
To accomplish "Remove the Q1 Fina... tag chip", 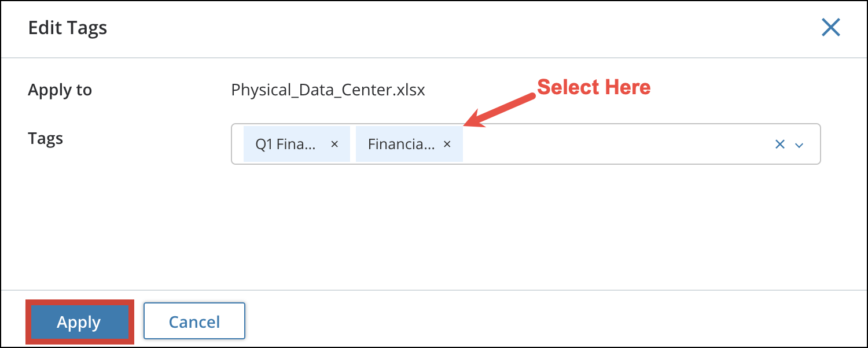I will click(x=334, y=144).
